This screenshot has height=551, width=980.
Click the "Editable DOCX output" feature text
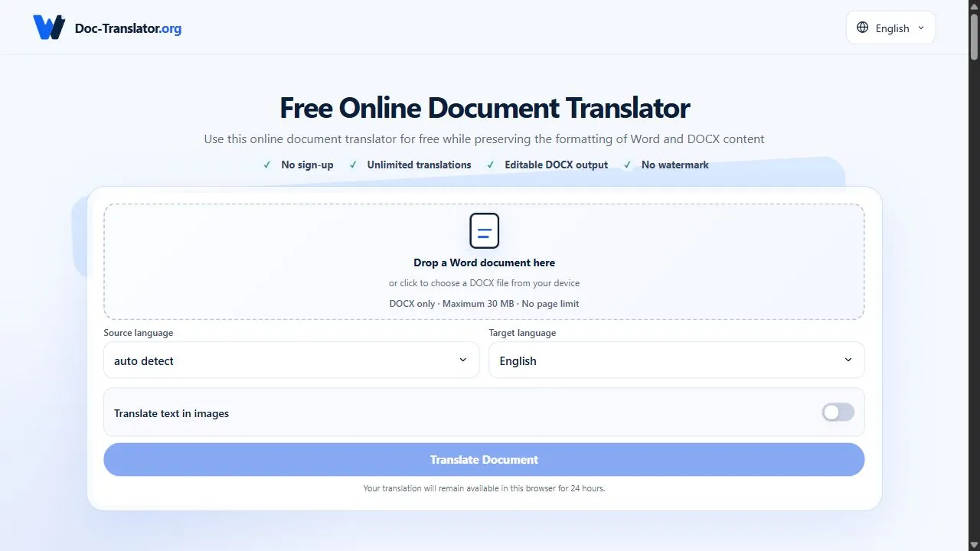(556, 165)
